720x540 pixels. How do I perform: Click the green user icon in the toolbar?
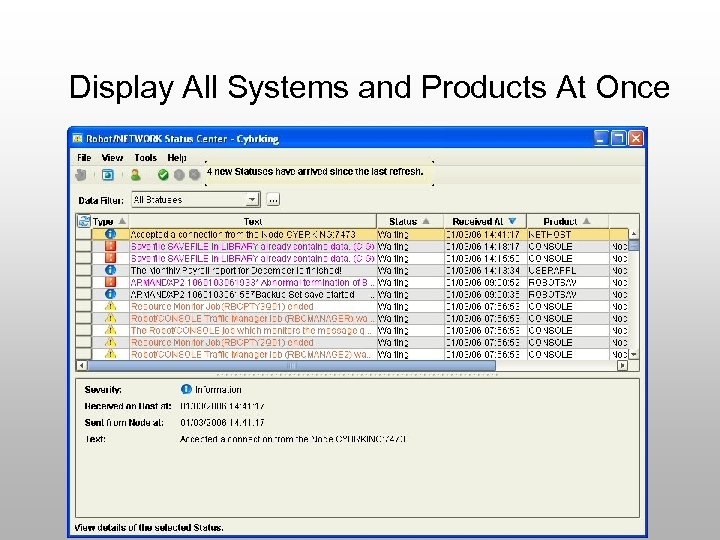coord(135,175)
